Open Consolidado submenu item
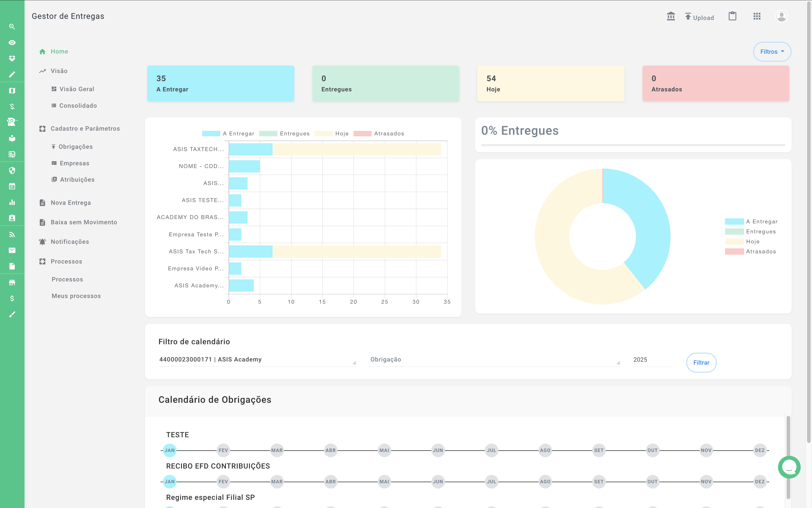Viewport: 812px width, 508px height. click(x=74, y=105)
